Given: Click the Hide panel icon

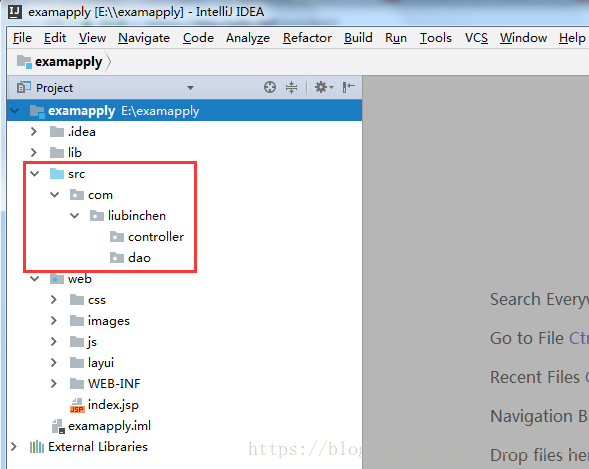Looking at the screenshot, I should [349, 87].
